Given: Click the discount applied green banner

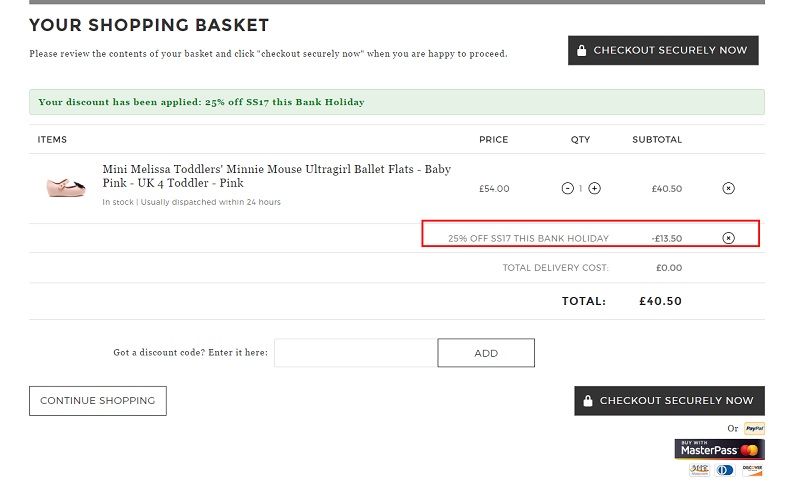Looking at the screenshot, I should (396, 102).
